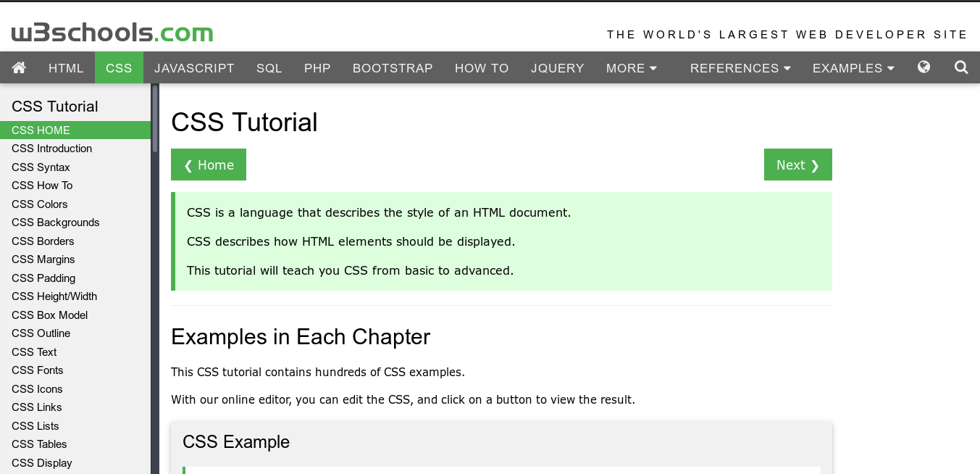This screenshot has width=980, height=474.
Task: Open the BOOTSTRAP section
Action: (393, 67)
